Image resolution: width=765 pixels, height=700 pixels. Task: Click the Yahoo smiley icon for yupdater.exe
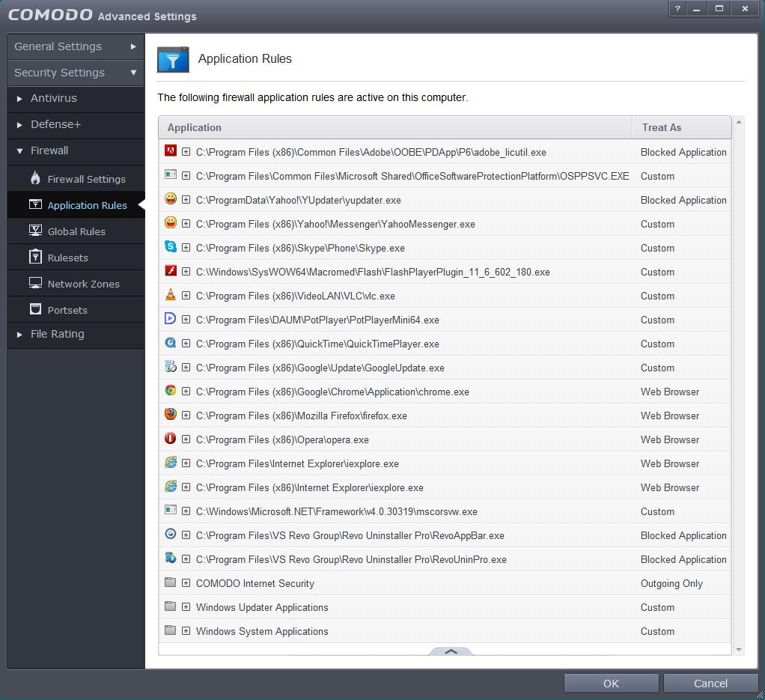[170, 198]
